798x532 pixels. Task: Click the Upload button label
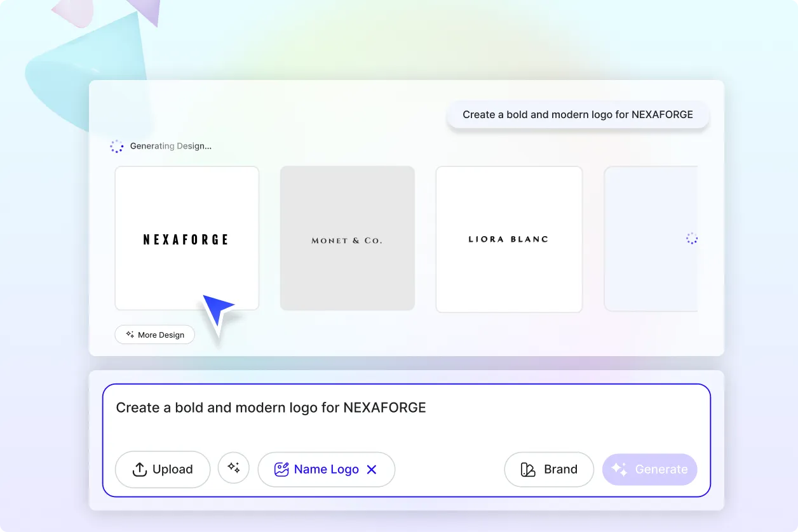(x=172, y=469)
